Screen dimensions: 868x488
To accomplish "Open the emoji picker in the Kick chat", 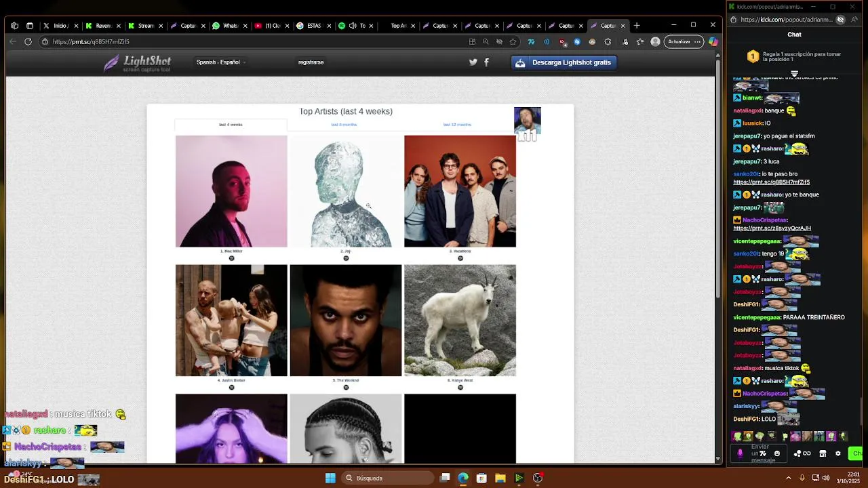I will pos(777,453).
